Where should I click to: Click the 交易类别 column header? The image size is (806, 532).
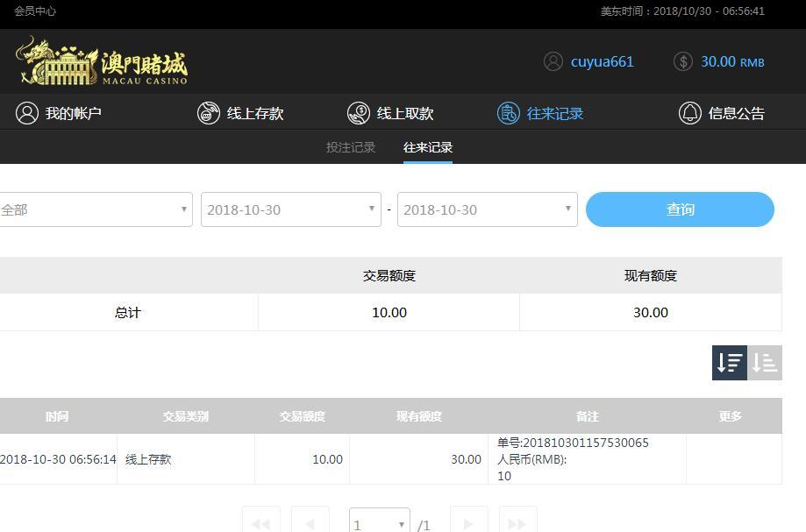186,416
